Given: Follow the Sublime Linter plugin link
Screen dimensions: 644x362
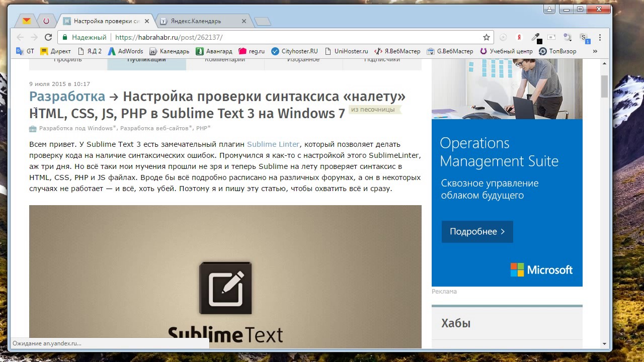Looking at the screenshot, I should pos(273,144).
